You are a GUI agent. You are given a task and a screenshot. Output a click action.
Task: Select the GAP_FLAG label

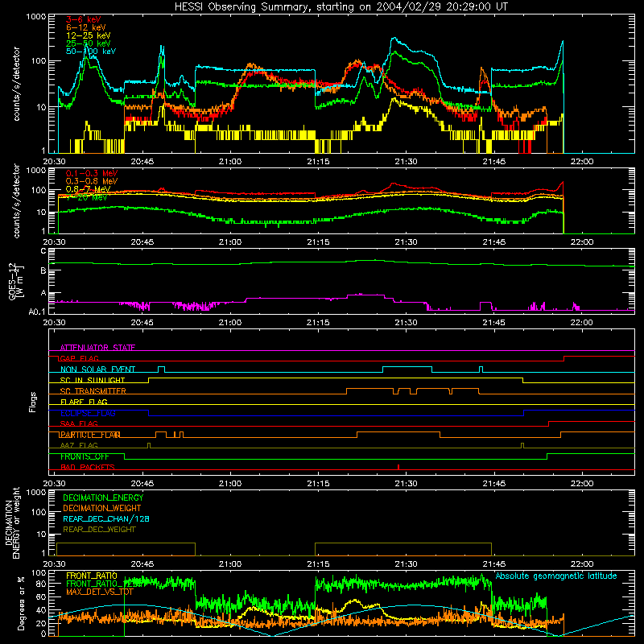coord(79,358)
